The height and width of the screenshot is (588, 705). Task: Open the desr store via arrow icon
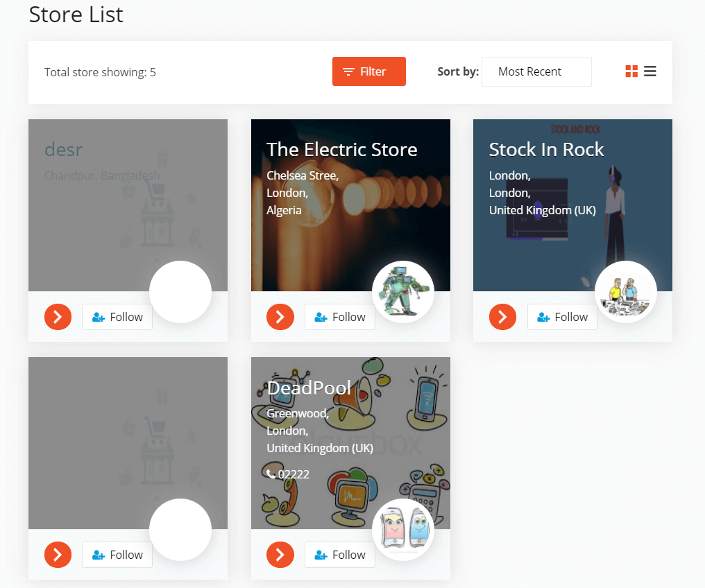point(58,317)
